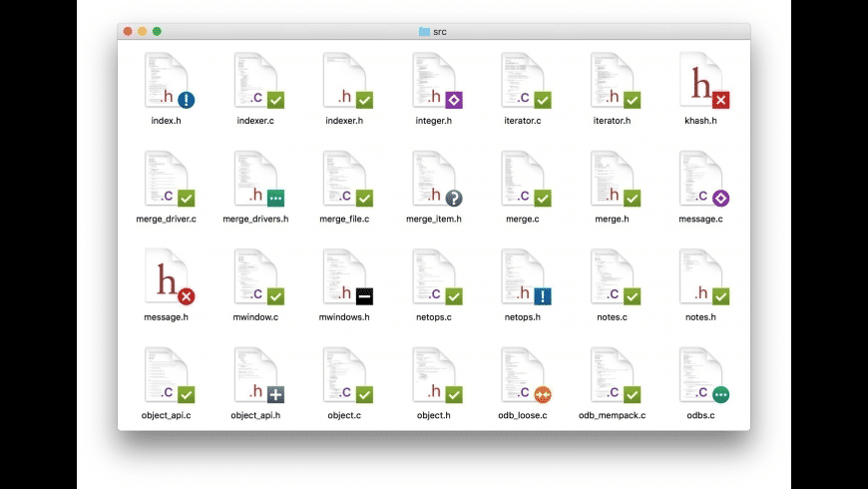This screenshot has height=489, width=868.
Task: Select the merge_file.c file icon
Action: tap(346, 179)
